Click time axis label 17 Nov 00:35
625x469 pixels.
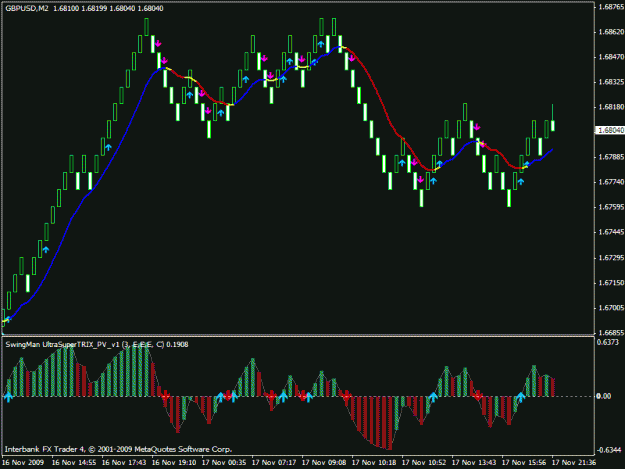click(x=224, y=463)
